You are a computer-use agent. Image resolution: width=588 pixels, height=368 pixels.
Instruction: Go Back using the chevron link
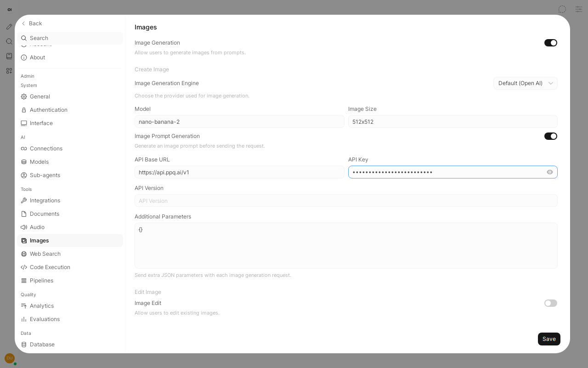click(x=32, y=23)
